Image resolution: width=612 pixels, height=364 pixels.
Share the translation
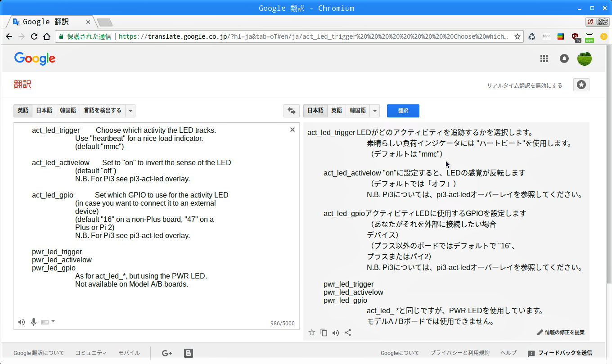[348, 333]
